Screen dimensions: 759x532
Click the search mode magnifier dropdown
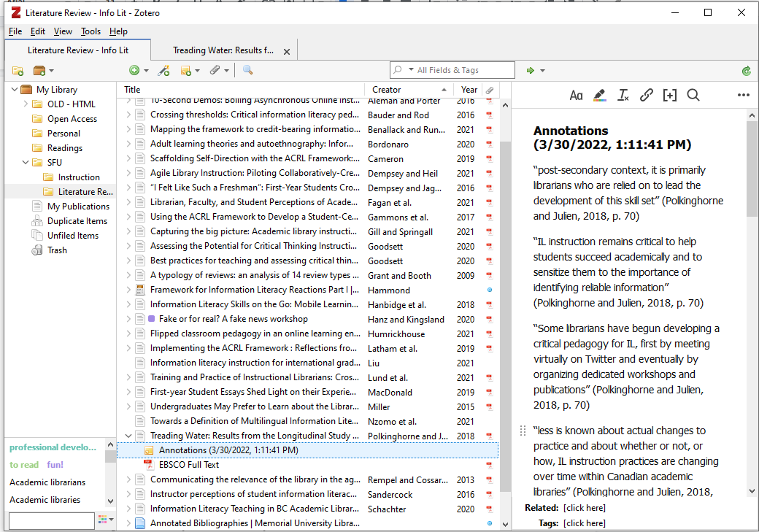tap(402, 70)
